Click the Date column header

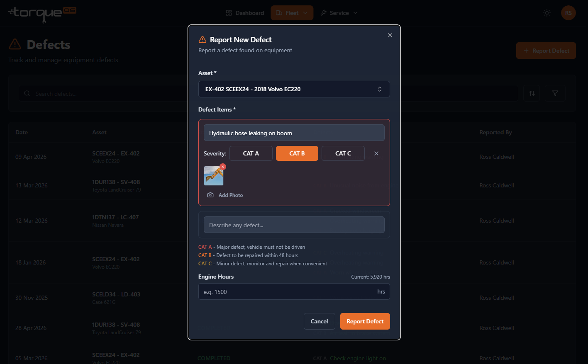(x=22, y=132)
